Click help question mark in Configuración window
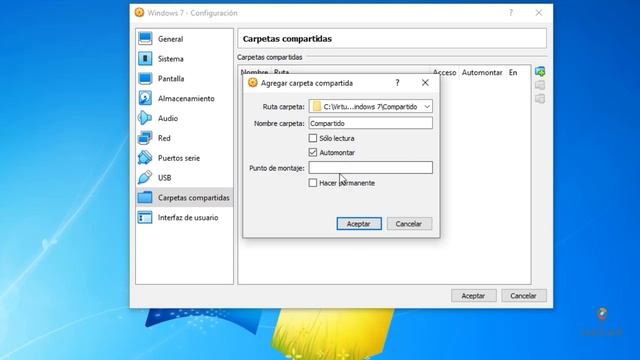 (511, 13)
